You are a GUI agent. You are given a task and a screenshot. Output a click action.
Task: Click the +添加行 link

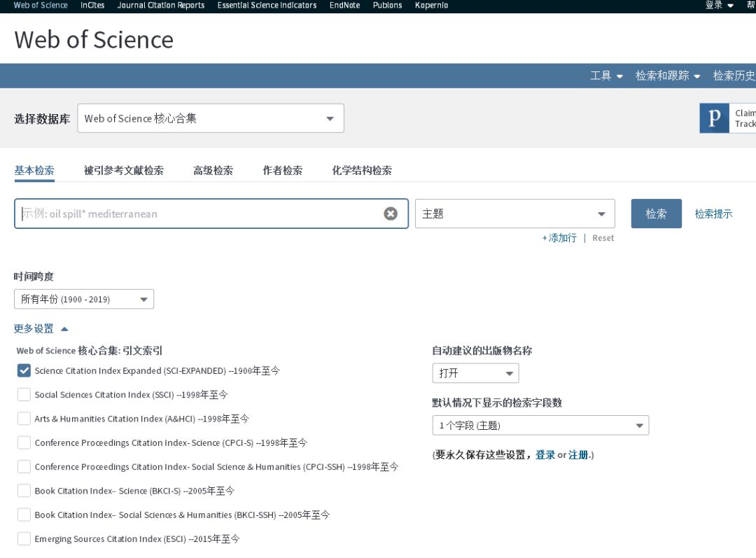pyautogui.click(x=559, y=238)
